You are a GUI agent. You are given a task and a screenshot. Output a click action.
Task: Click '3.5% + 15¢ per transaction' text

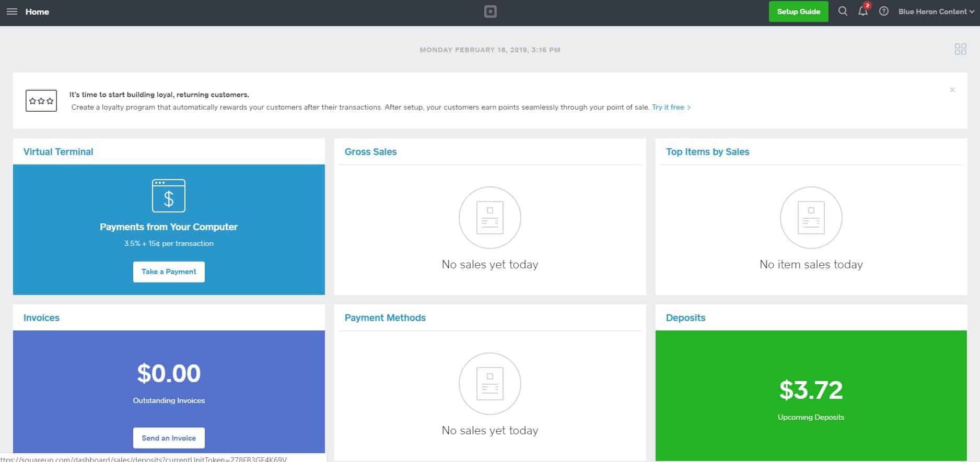169,243
